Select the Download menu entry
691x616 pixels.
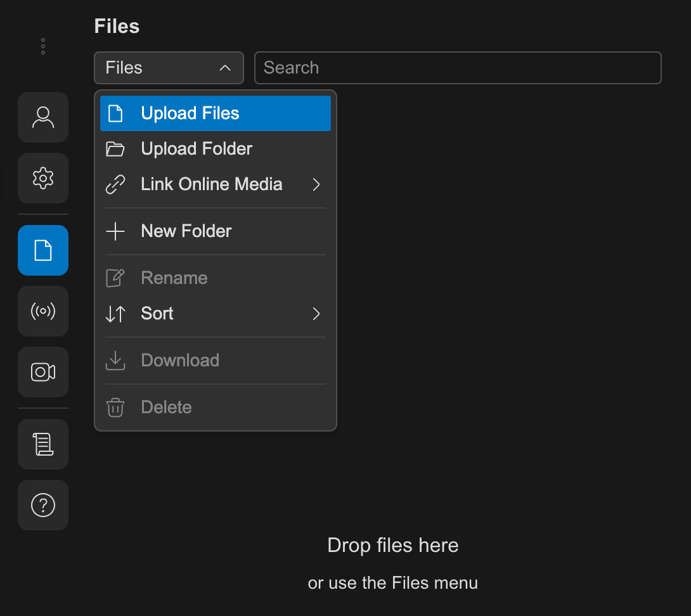[x=216, y=361]
